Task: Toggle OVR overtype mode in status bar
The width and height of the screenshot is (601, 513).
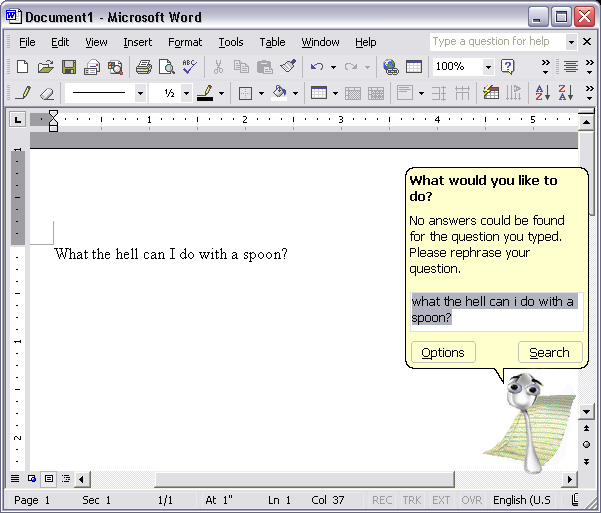Action: 471,500
